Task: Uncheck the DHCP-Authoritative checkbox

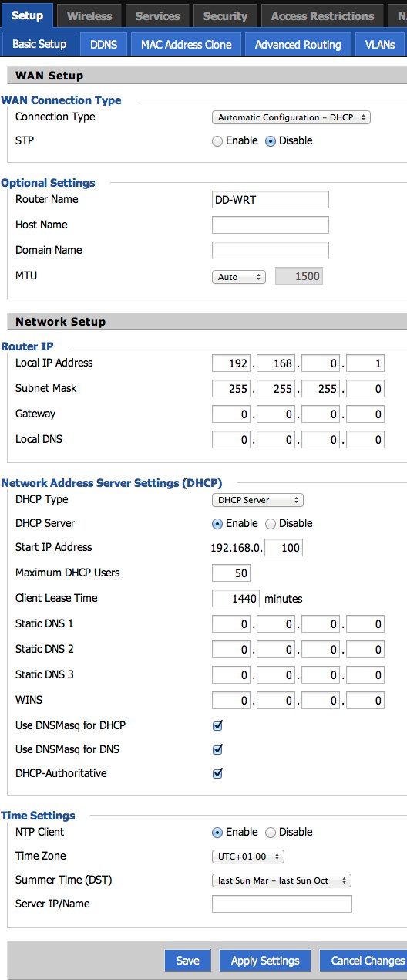Action: pyautogui.click(x=217, y=773)
